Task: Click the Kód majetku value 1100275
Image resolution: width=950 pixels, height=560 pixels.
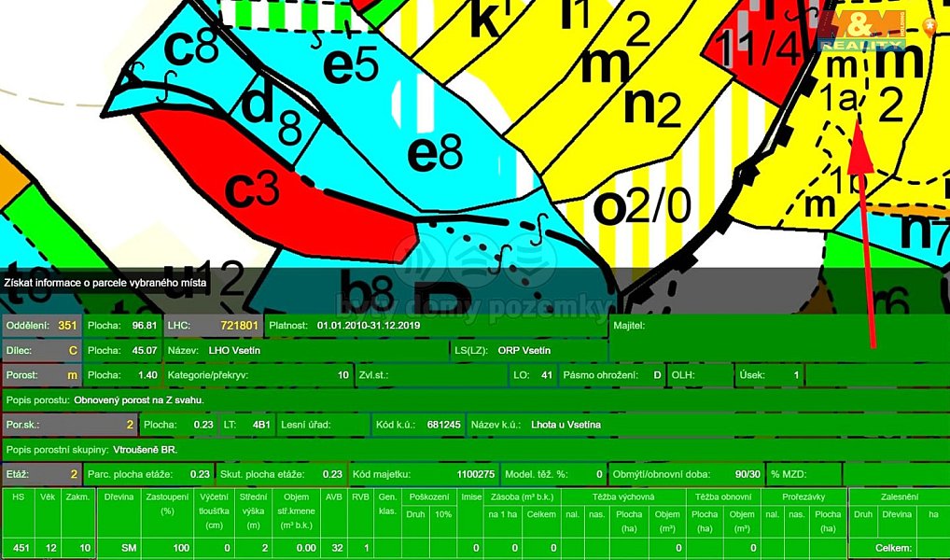Action: coord(476,474)
